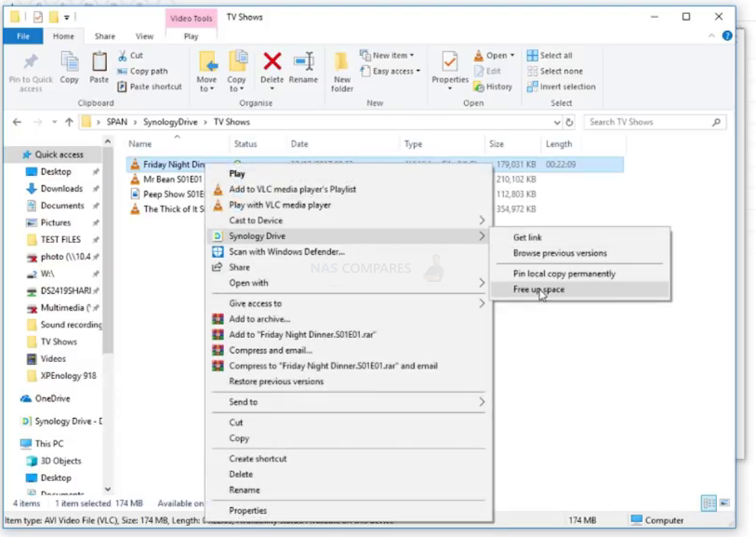Viewport: 756px width, 537px height.
Task: Click the Help question mark icon
Action: 727,35
